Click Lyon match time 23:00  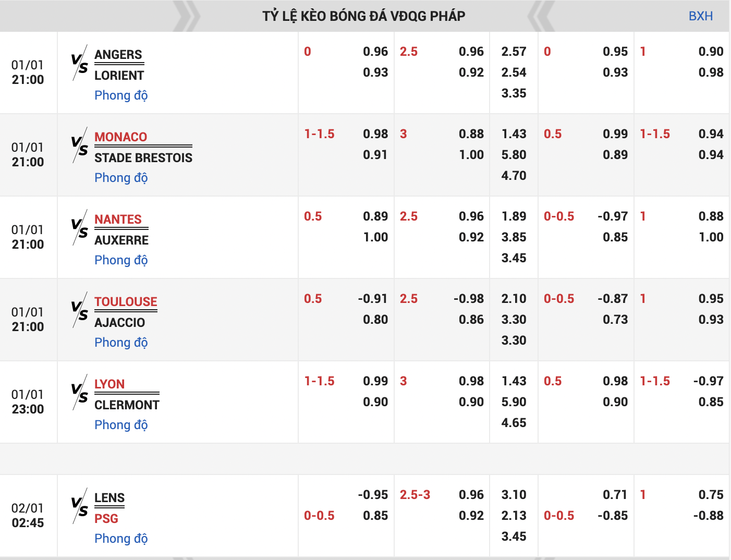28,409
